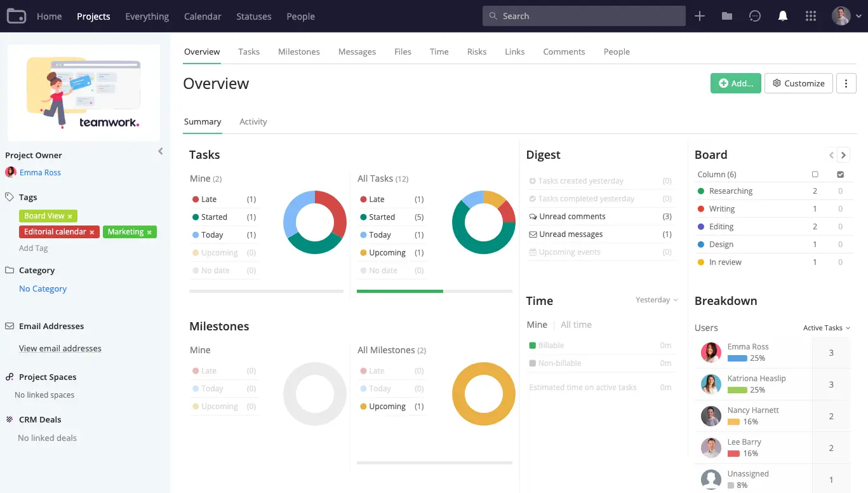This screenshot has width=868, height=493.
Task: Click the Customize gear icon on Overview
Action: tap(776, 83)
